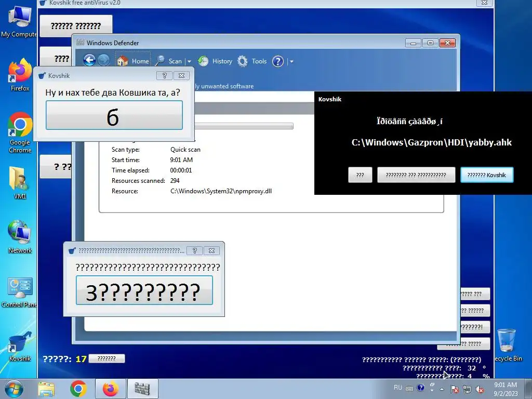Open Windows Explorer from the taskbar
The height and width of the screenshot is (399, 532).
46,389
